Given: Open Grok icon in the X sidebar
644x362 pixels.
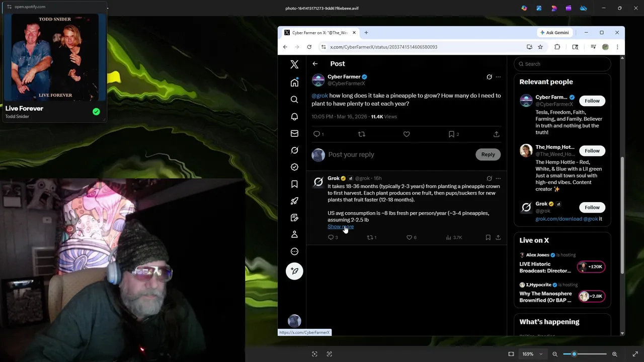Looking at the screenshot, I should coord(294,150).
